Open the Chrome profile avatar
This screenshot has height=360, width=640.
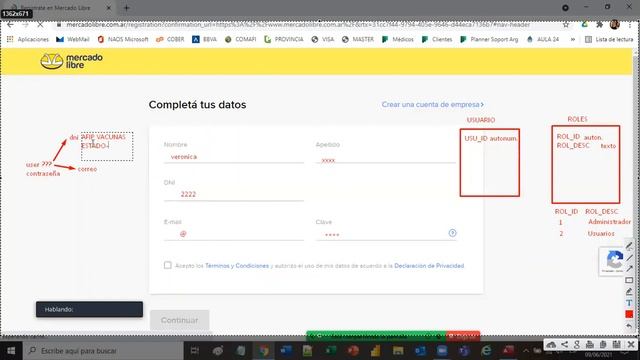pyautogui.click(x=615, y=25)
